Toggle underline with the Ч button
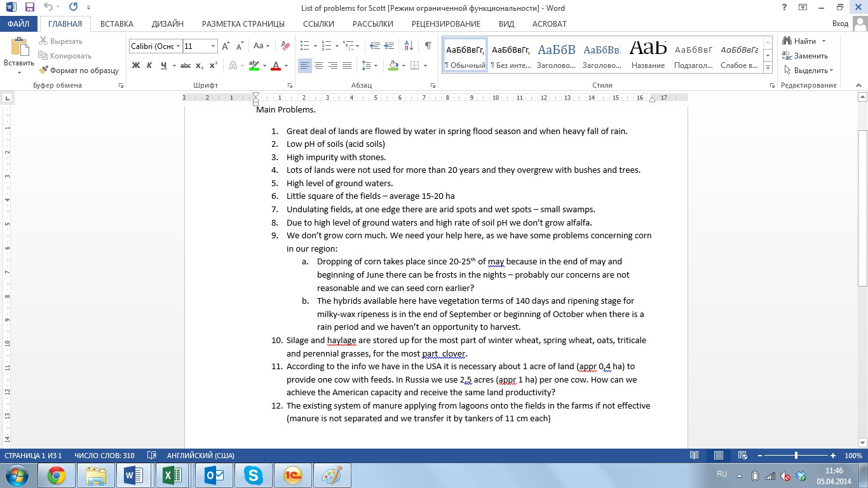Image resolution: width=868 pixels, height=488 pixels. point(163,65)
